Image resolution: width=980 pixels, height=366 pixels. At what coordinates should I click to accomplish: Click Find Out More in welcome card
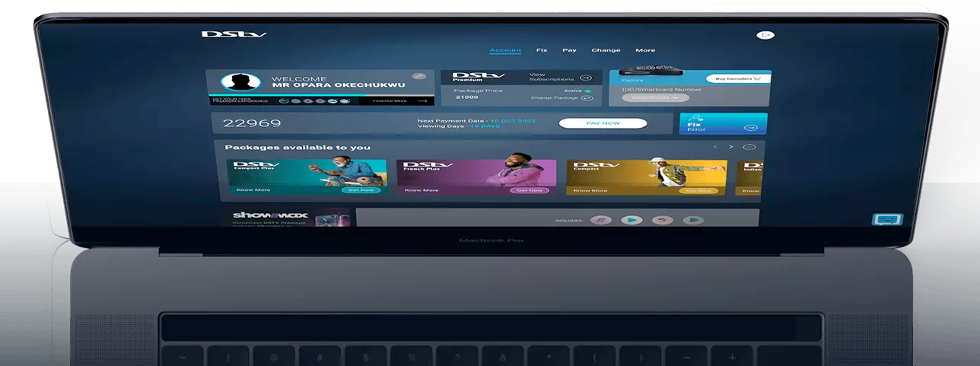[390, 101]
